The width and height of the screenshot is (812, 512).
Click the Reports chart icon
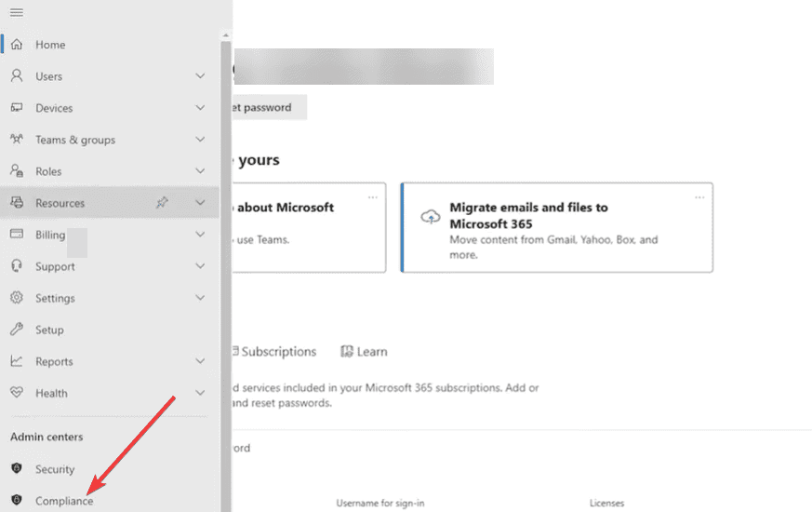tap(17, 361)
